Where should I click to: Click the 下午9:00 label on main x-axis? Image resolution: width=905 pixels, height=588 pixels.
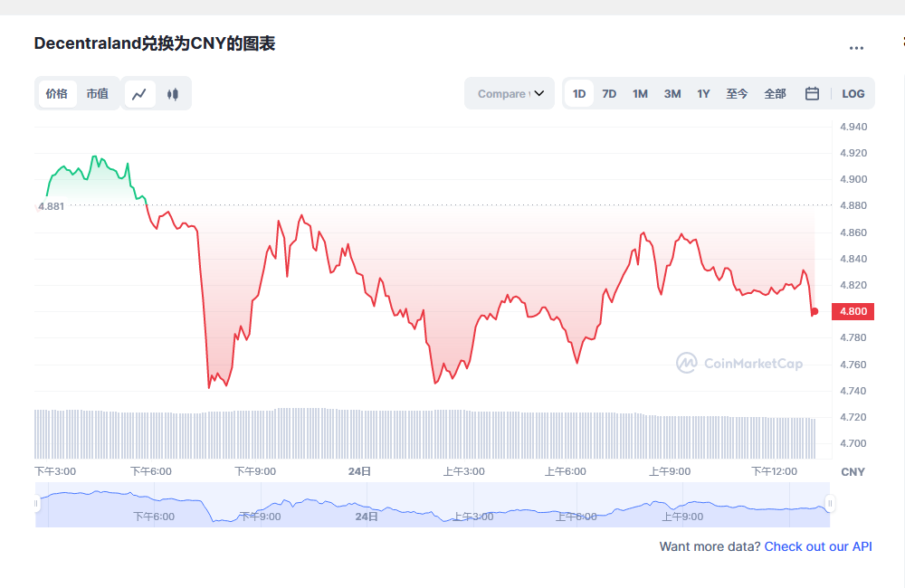click(255, 471)
